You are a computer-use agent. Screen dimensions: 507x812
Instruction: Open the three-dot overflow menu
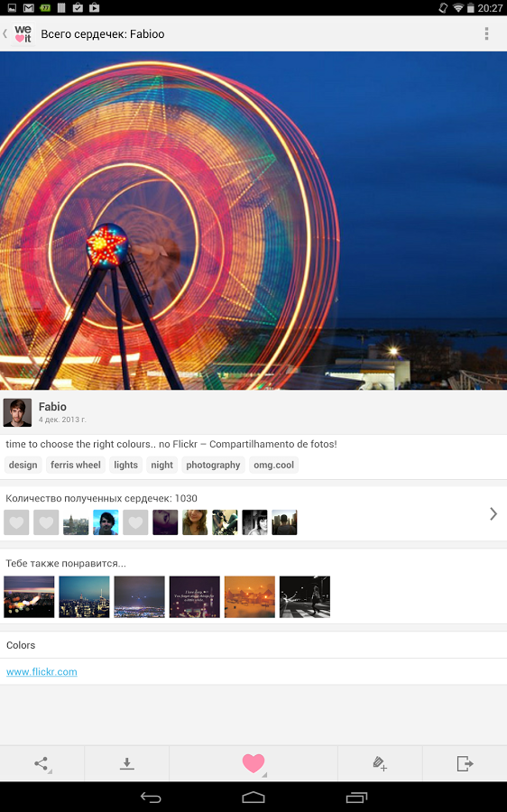pos(486,33)
